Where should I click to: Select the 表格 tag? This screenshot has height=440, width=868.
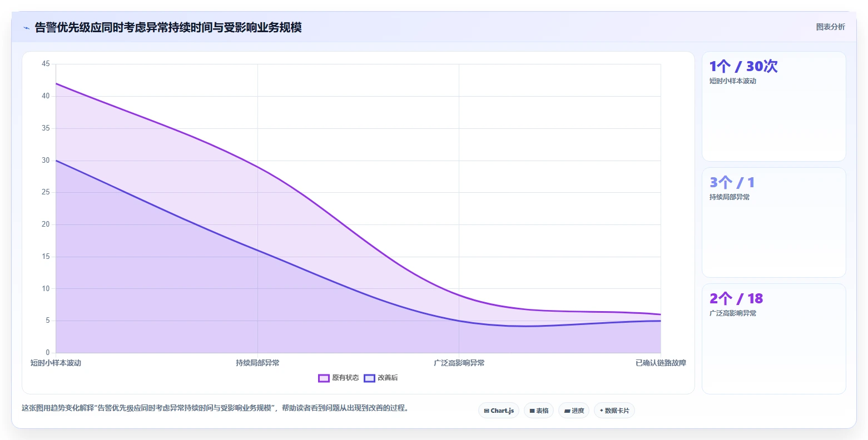539,411
